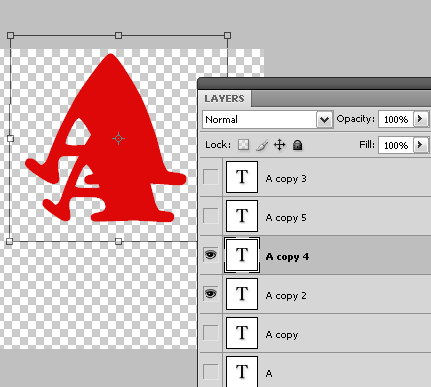Select layer name A copy 3
The height and width of the screenshot is (387, 431).
point(286,179)
